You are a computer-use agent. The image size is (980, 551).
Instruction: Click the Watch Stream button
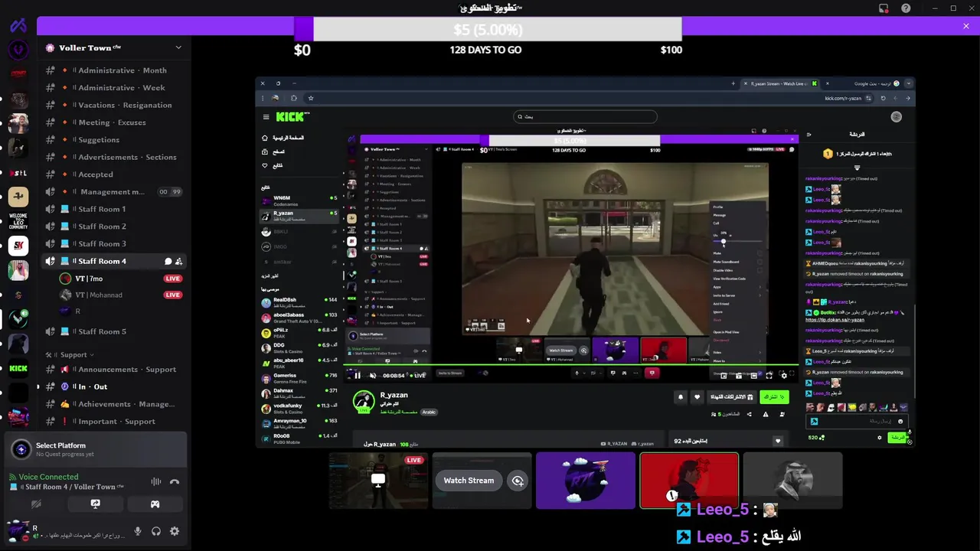pos(469,481)
